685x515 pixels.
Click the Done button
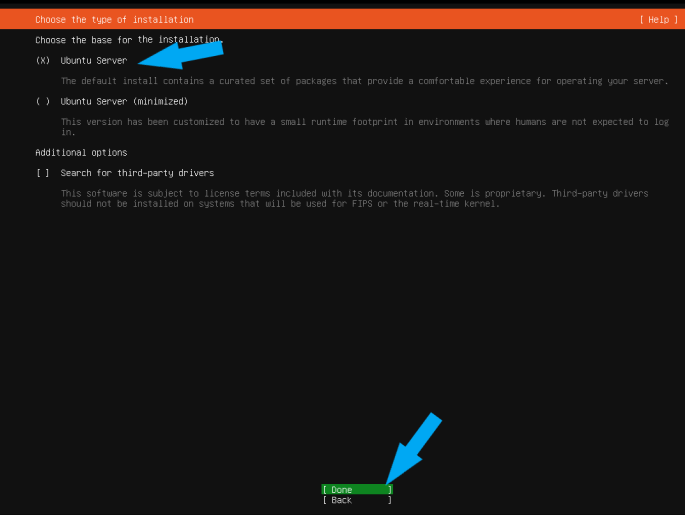point(357,489)
